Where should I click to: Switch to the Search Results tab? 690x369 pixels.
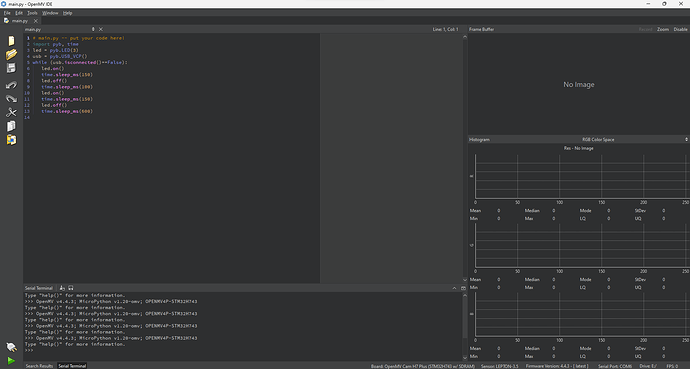point(39,366)
